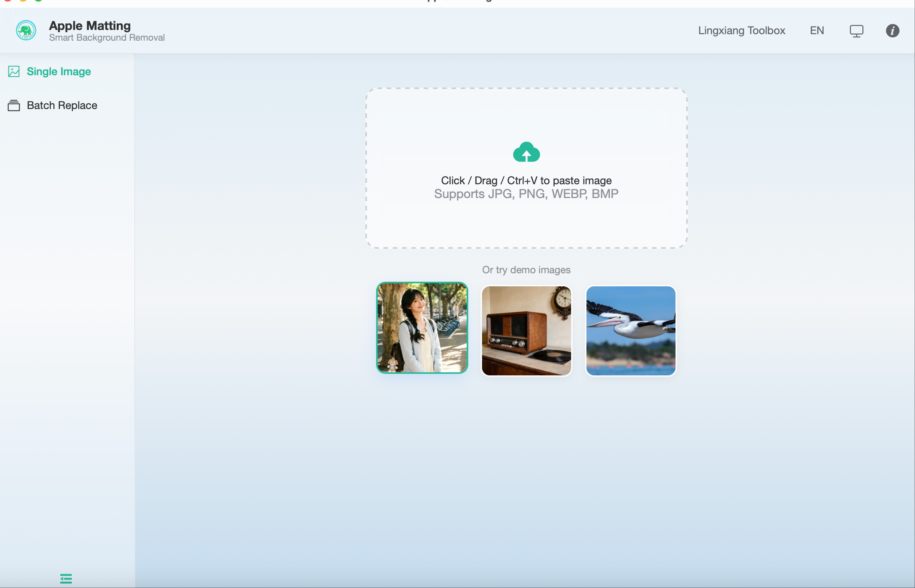Screen dimensions: 915x588
Task: Click the Single Image picture icon
Action: [14, 71]
